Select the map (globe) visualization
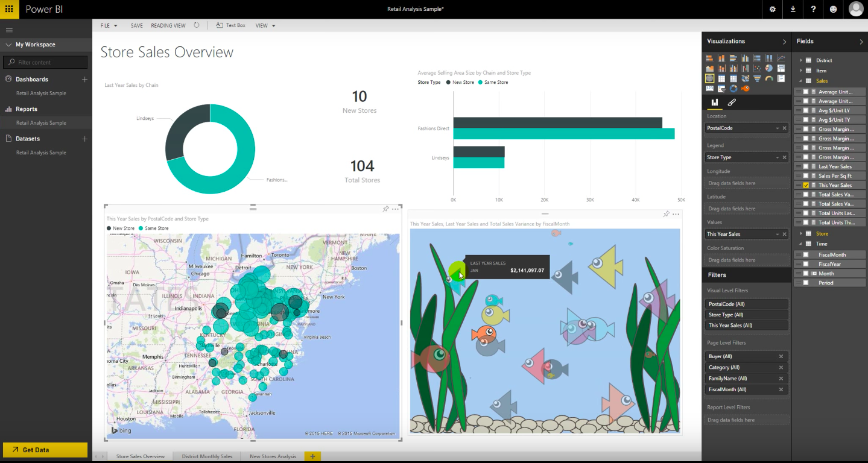This screenshot has height=463, width=868. pyautogui.click(x=709, y=78)
